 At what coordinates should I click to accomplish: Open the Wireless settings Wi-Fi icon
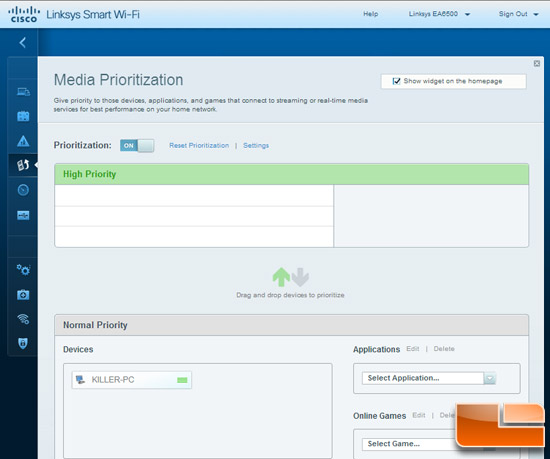(x=23, y=319)
